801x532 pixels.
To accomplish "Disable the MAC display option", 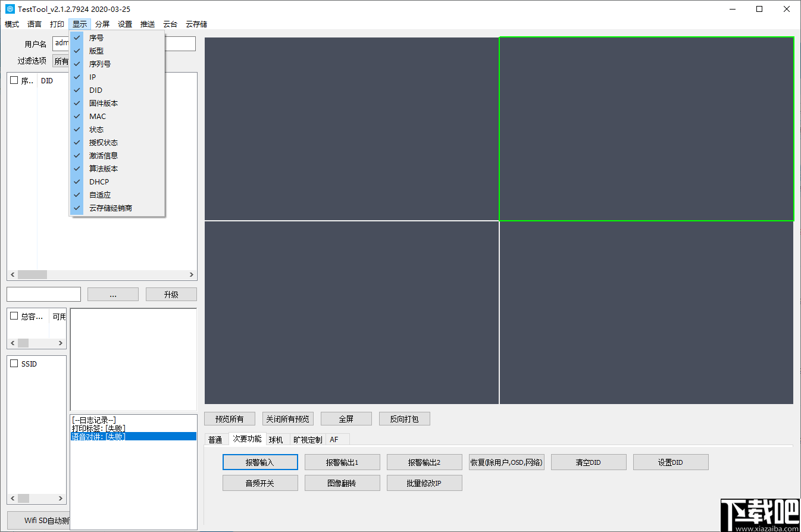I will (97, 116).
